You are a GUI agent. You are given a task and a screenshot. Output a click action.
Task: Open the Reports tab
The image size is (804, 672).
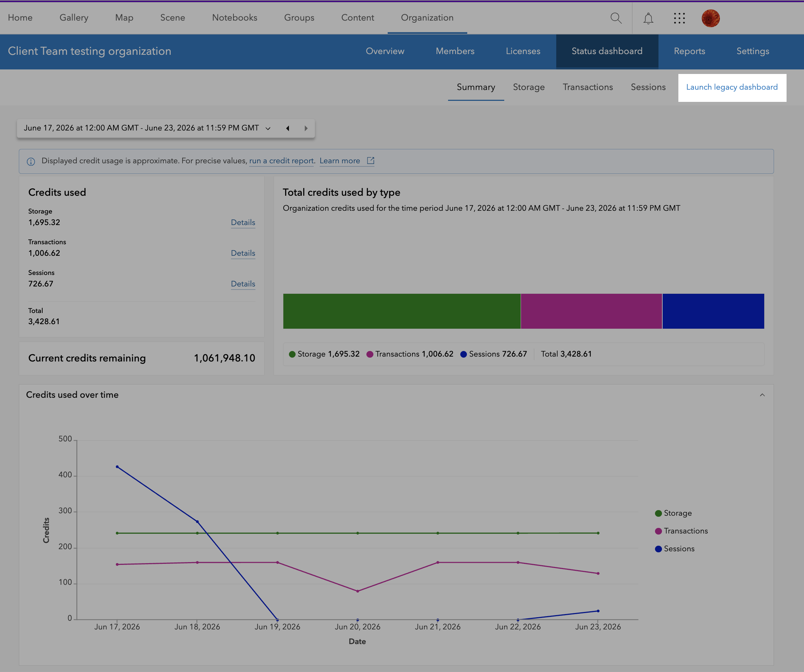(x=690, y=51)
